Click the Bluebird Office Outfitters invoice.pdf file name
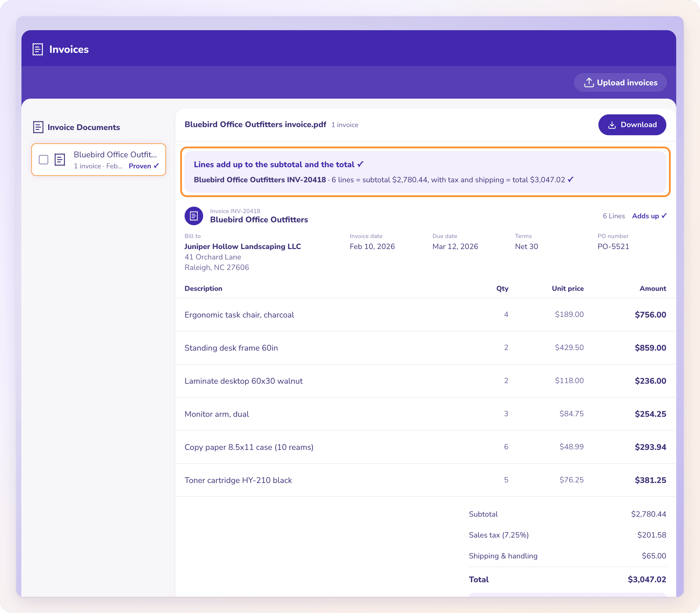 [255, 125]
